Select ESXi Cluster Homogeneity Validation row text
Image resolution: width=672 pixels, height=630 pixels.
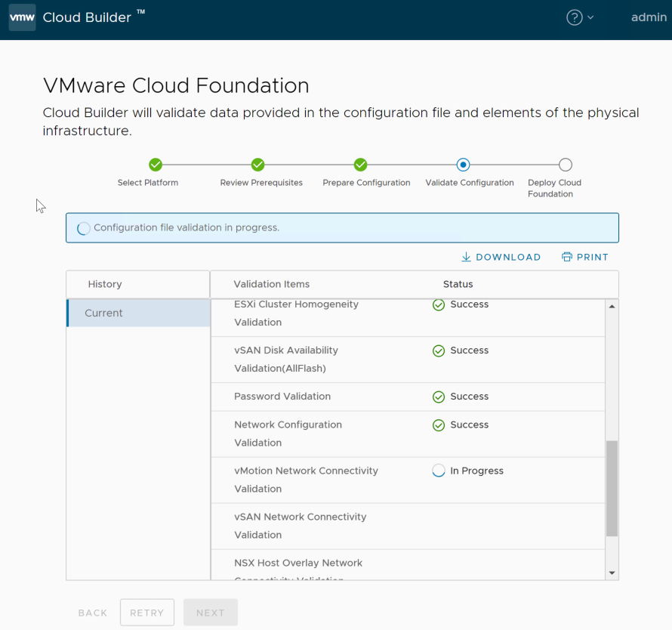[x=296, y=313]
